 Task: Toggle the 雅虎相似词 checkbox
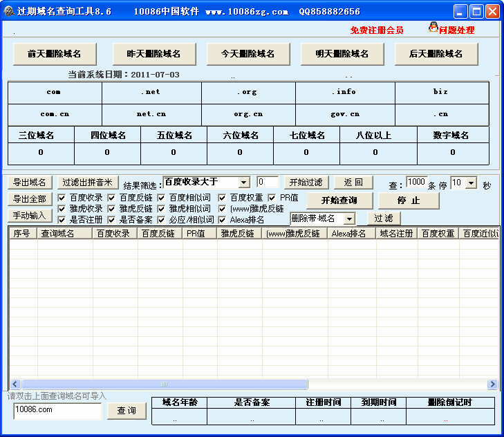[x=161, y=209]
